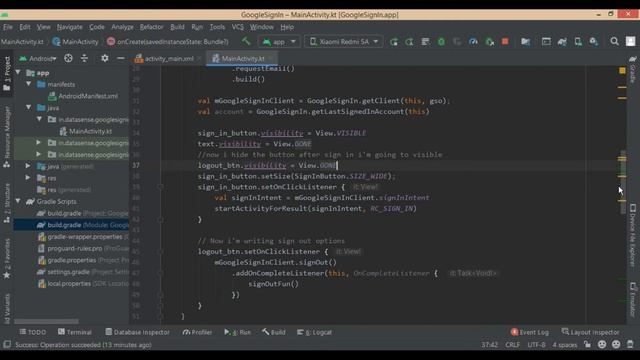Open the VCS menu
640x360 pixels.
(238, 27)
